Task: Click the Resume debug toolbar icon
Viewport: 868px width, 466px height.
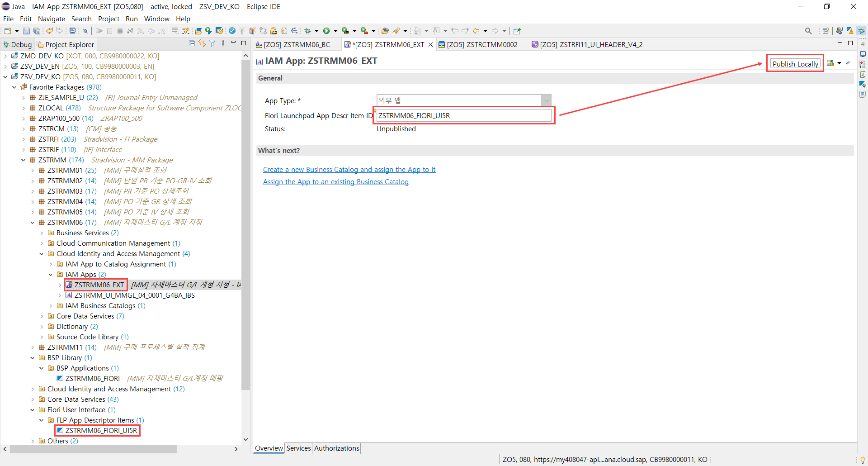Action: coord(99,31)
